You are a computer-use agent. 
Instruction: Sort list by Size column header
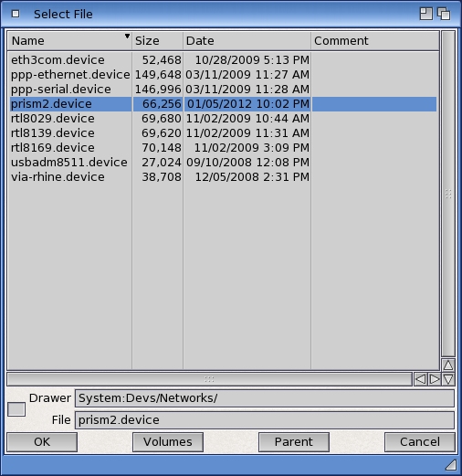pos(158,41)
